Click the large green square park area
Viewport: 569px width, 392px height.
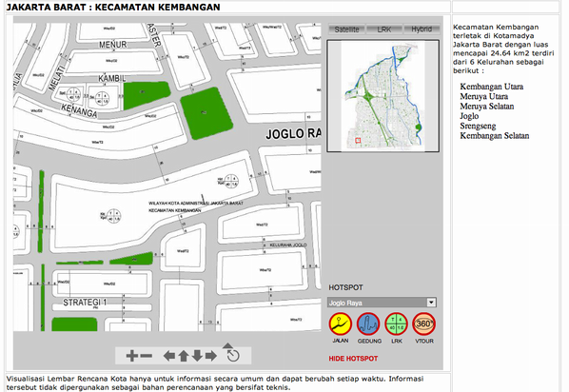pyautogui.click(x=206, y=113)
